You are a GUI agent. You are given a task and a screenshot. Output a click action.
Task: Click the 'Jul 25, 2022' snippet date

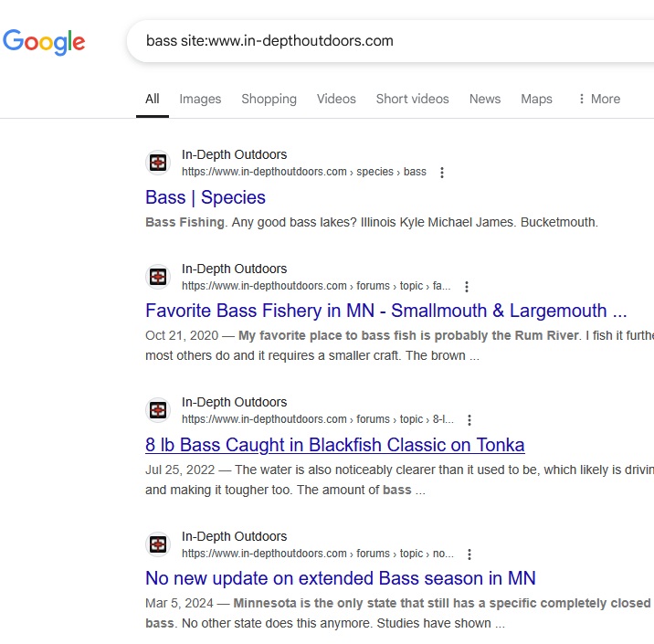pos(180,470)
